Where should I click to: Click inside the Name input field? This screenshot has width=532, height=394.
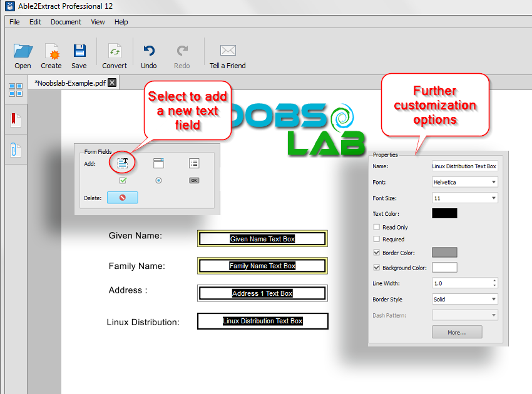pyautogui.click(x=464, y=166)
